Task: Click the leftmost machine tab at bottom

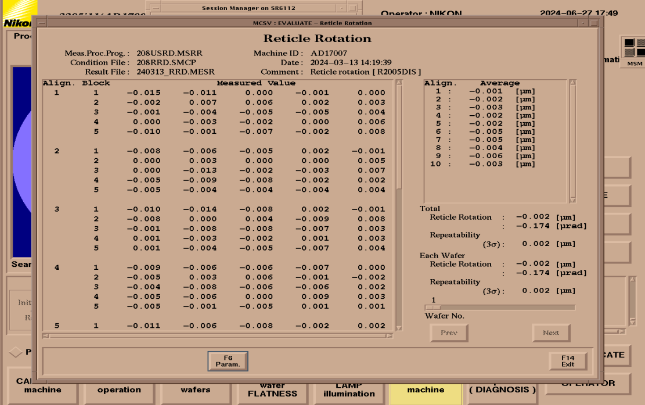Action: coord(42,388)
